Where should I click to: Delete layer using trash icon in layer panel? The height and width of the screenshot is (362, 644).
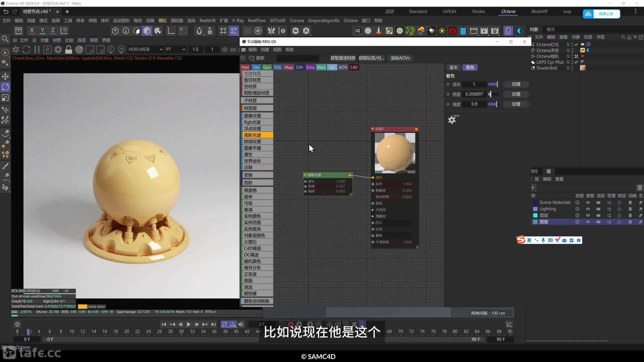640,188
